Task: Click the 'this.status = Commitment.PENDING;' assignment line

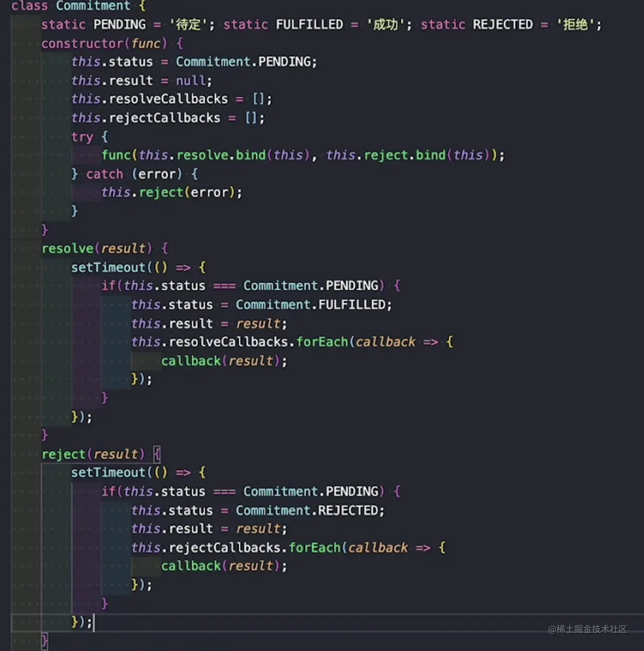Action: pos(194,62)
